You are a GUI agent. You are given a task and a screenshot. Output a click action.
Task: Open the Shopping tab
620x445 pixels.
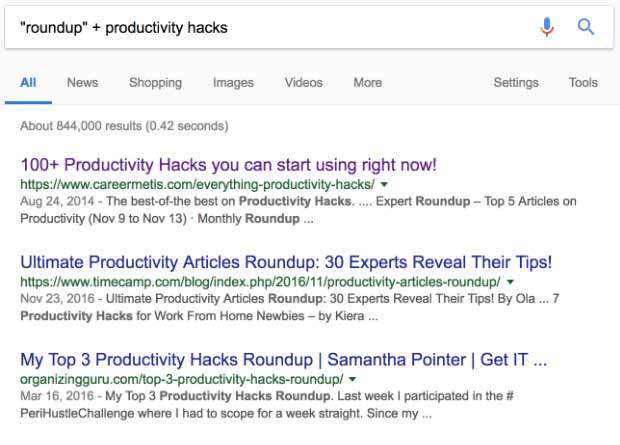coord(155,83)
